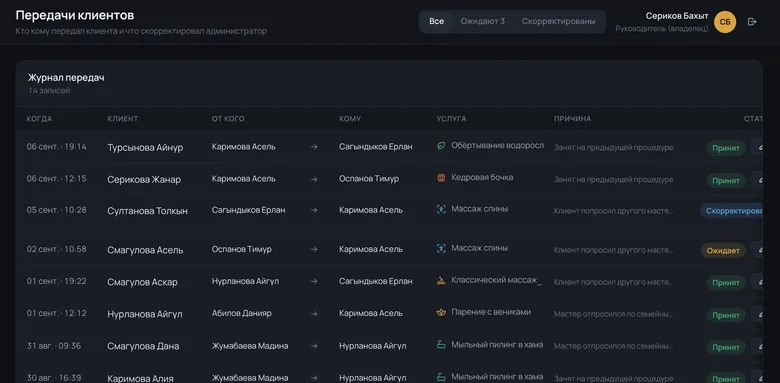Click the massage icon in Смагулова Асель row

441,249
